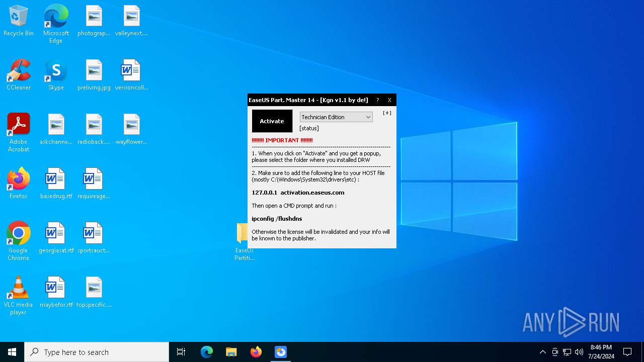Select the topspecific... file icon

94,292
